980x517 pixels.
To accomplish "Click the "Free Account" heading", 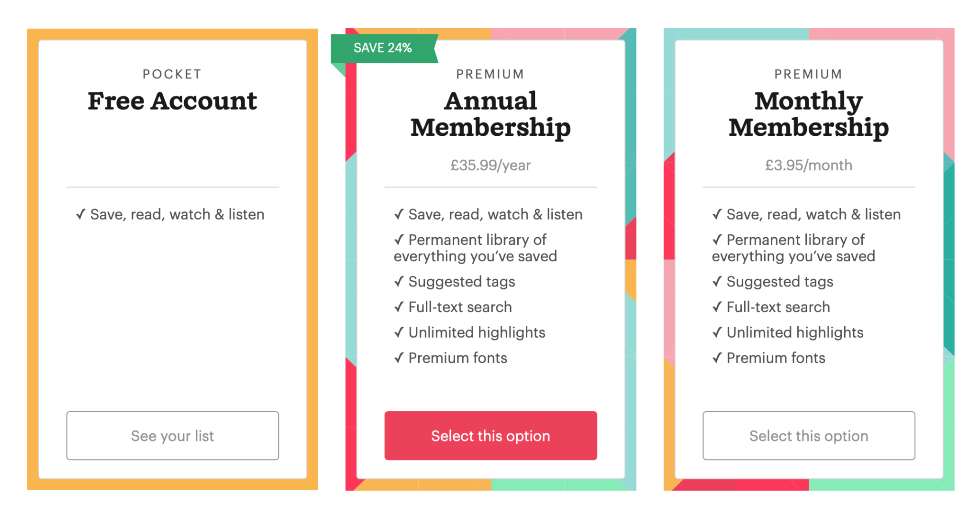I will [172, 101].
